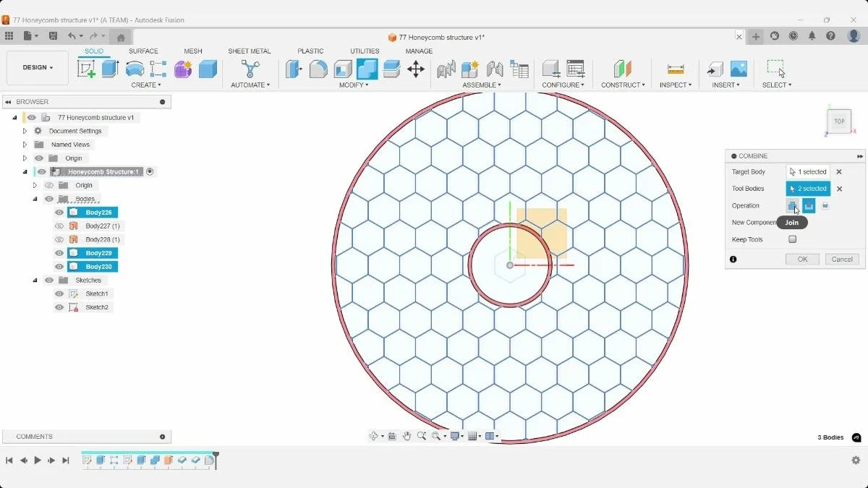Hide Body226 with its eye icon
This screenshot has height=488, width=868.
tap(59, 213)
